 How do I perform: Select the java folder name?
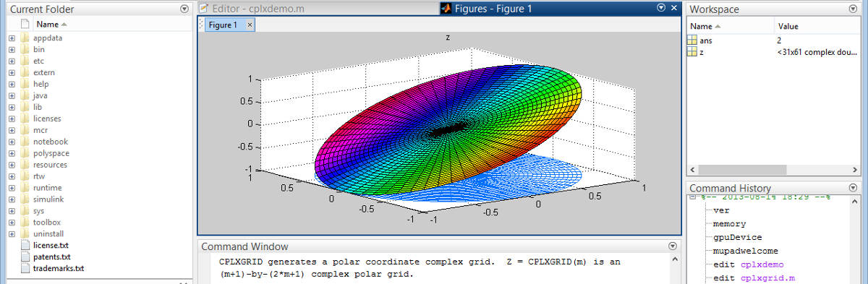(x=41, y=95)
